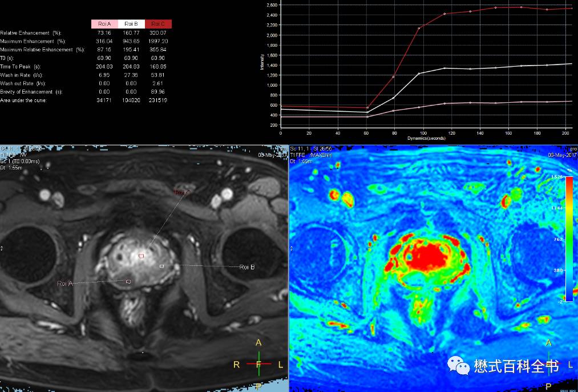The width and height of the screenshot is (578, 392).
Task: Click the Roi A area under curve 34171
Action: point(104,100)
